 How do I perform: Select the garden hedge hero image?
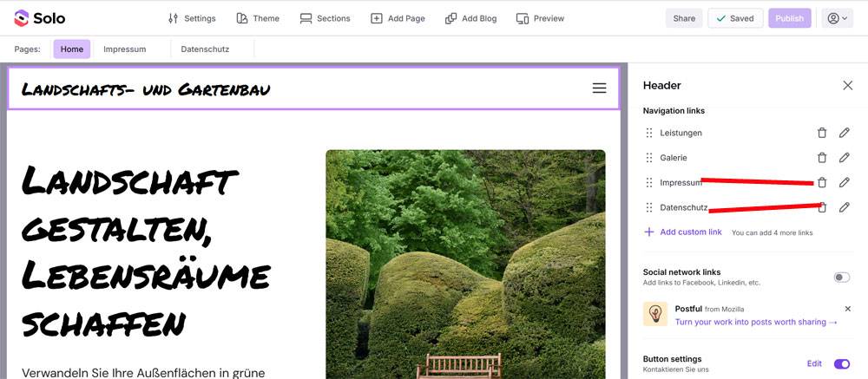point(465,264)
